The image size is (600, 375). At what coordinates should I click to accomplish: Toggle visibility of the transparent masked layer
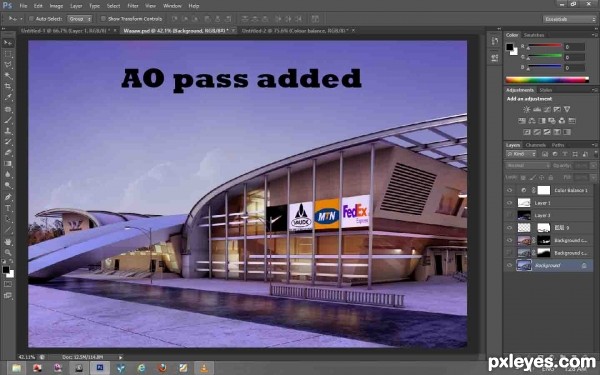coord(509,228)
